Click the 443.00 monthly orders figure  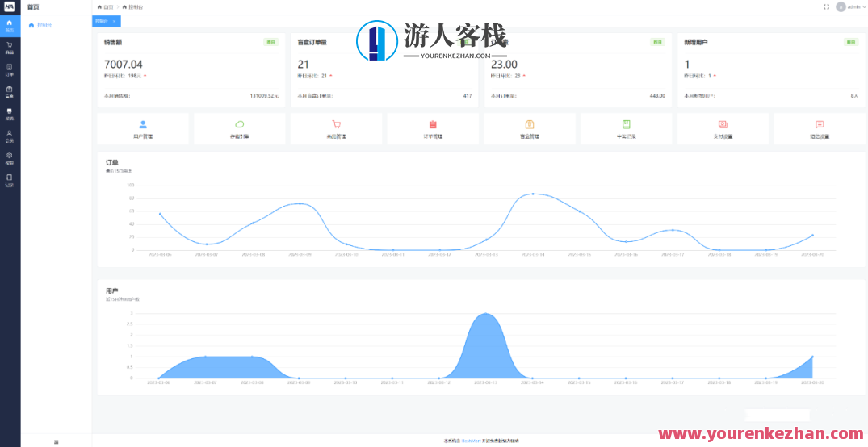click(x=657, y=96)
